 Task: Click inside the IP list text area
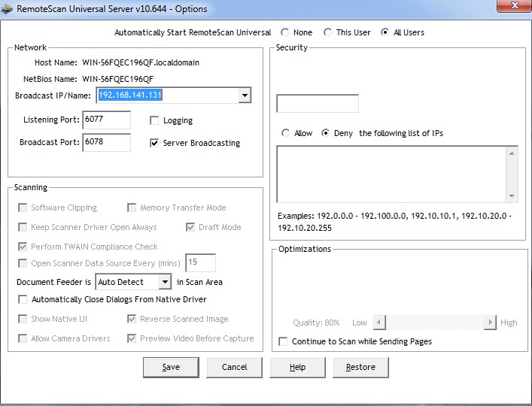[x=391, y=174]
